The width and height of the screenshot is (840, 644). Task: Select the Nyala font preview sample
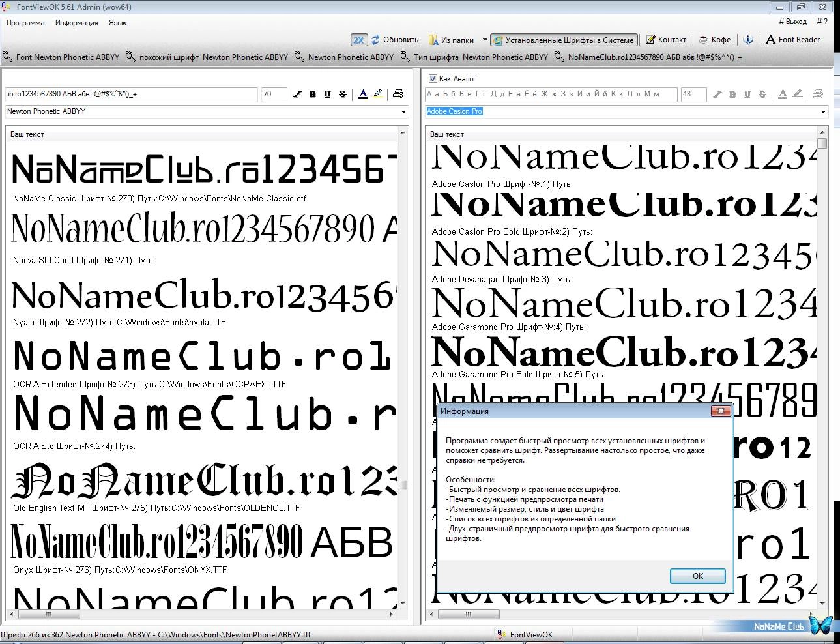coord(204,295)
